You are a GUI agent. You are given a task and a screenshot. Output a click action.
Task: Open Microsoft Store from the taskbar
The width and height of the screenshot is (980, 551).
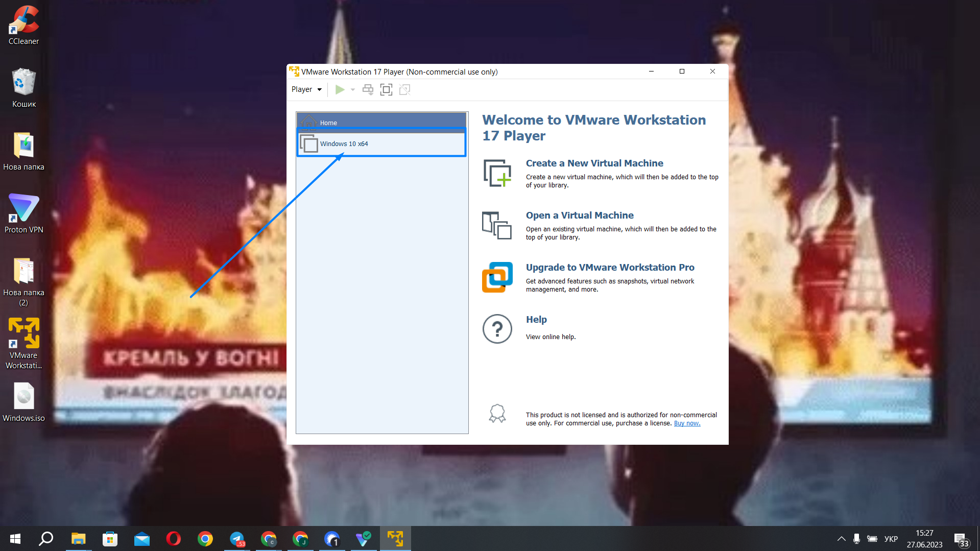point(110,539)
